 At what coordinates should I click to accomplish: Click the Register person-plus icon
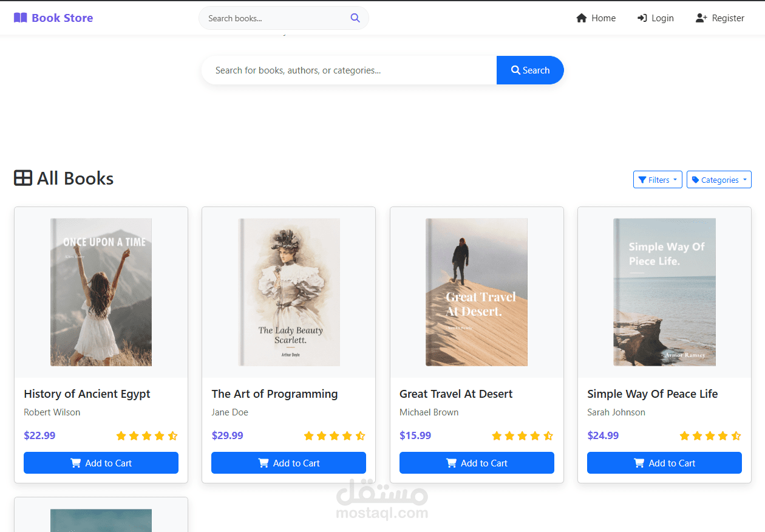coord(700,18)
